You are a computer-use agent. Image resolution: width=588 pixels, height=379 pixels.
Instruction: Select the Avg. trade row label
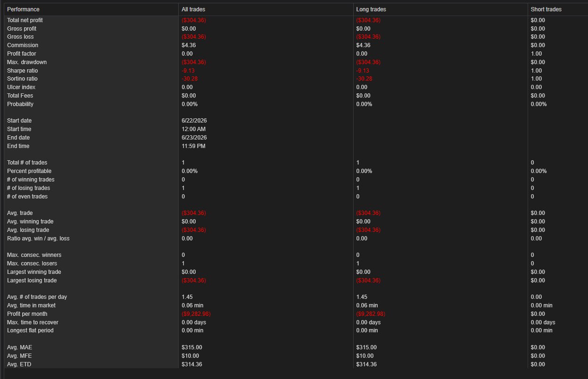click(19, 213)
